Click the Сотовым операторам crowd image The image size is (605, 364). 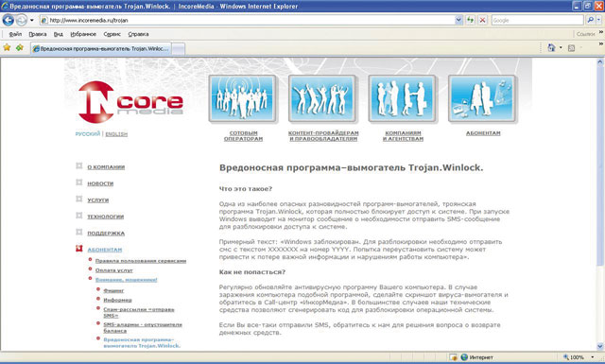(x=242, y=98)
